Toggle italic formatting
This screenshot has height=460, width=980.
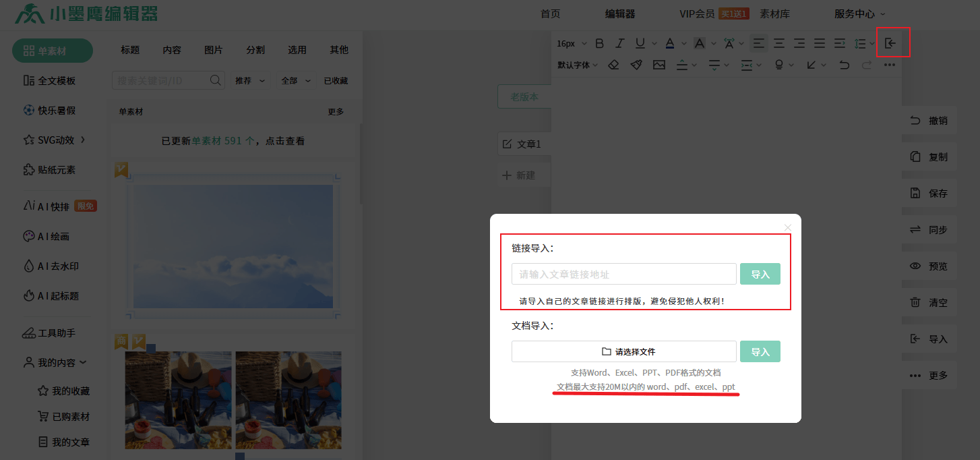tap(620, 43)
